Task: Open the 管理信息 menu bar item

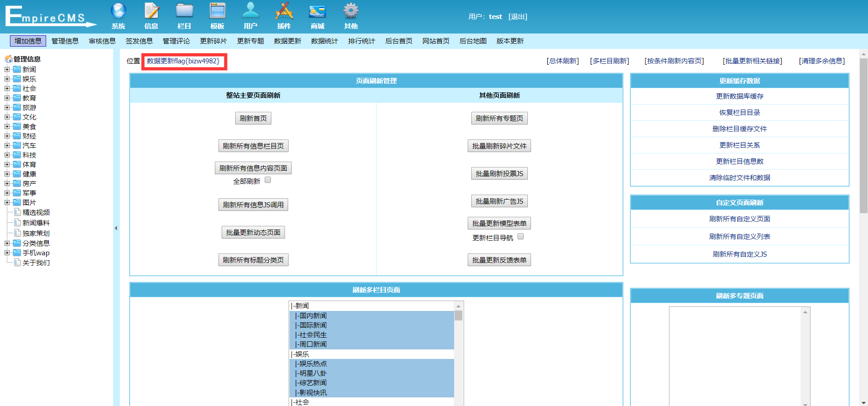Action: [x=65, y=41]
